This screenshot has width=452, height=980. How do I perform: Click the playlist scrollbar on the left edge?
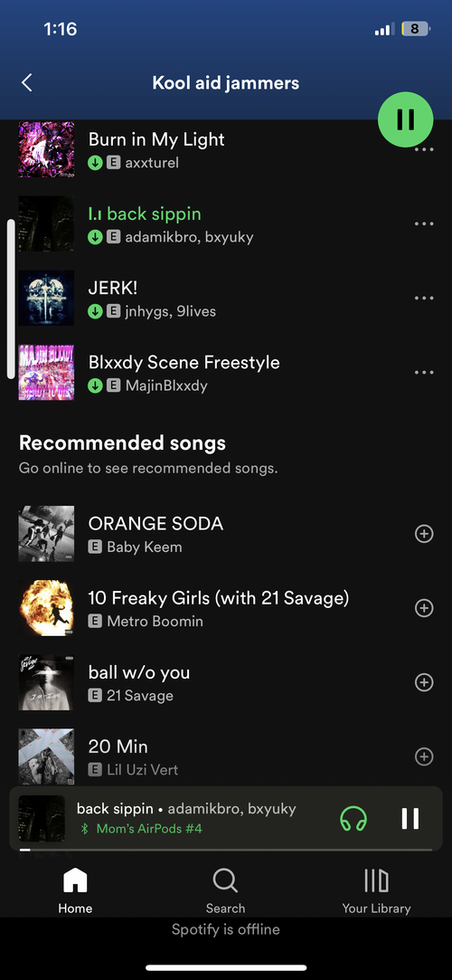(11, 299)
